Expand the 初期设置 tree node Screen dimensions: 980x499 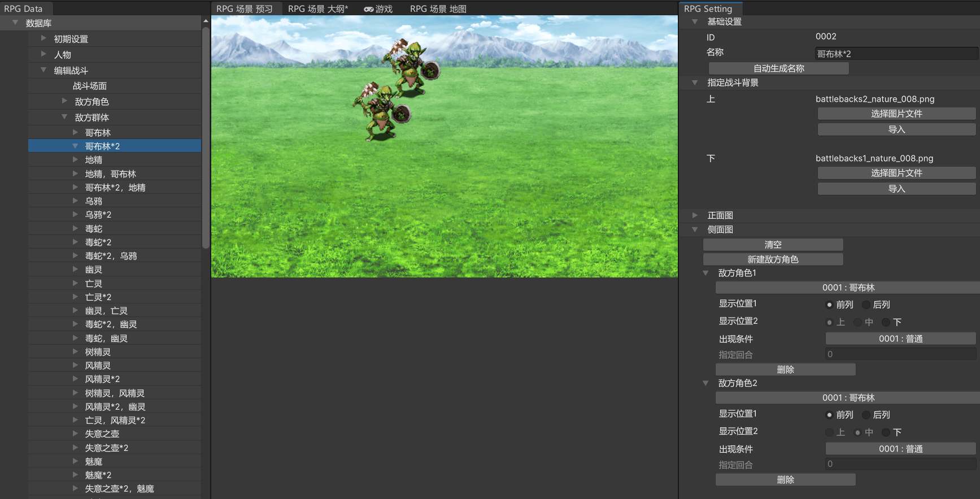point(43,38)
